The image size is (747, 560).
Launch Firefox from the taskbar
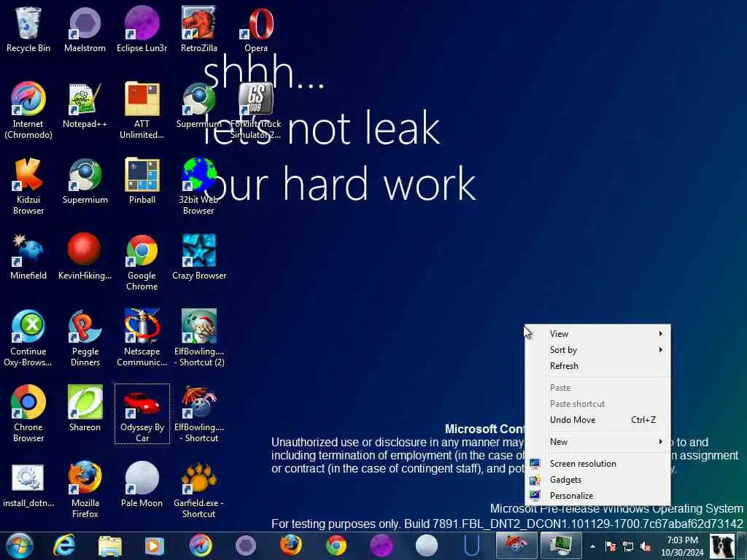point(290,545)
